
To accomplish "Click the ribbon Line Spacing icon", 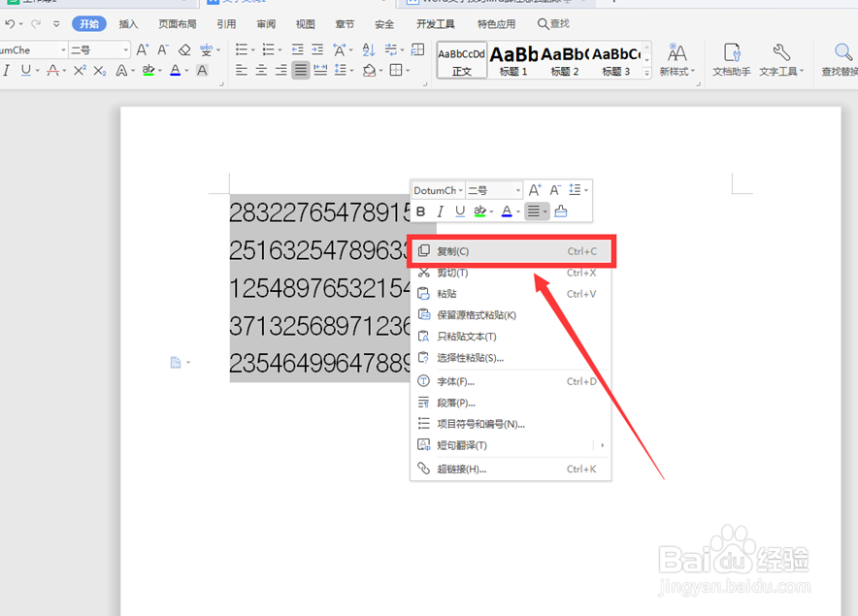I will (x=341, y=70).
